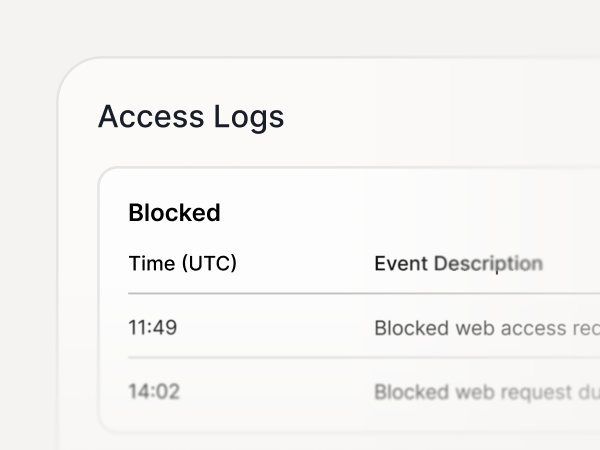The height and width of the screenshot is (450, 600).
Task: Click the word 'Access' in the heading
Action: [x=151, y=117]
